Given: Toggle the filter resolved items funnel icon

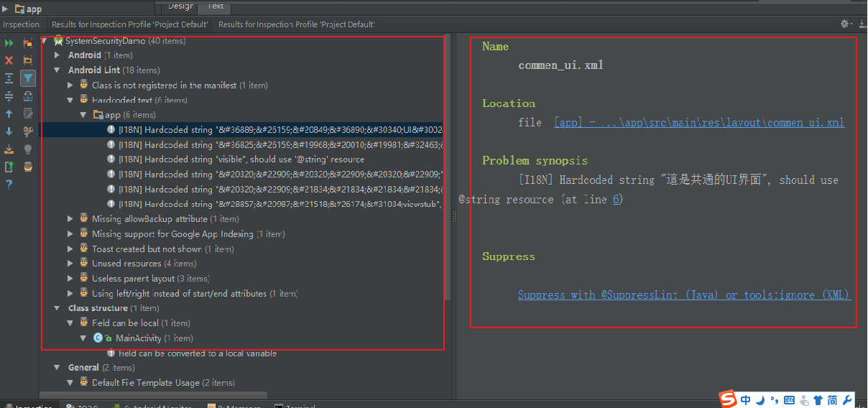Looking at the screenshot, I should tap(28, 78).
